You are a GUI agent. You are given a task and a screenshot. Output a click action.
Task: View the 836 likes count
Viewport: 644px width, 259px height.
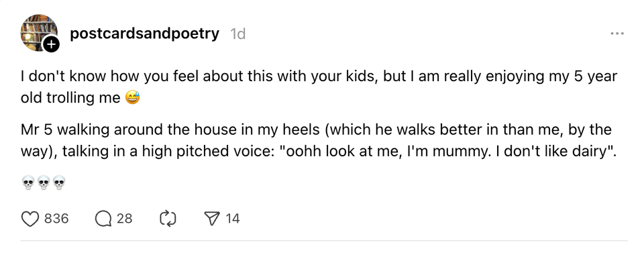pyautogui.click(x=56, y=219)
